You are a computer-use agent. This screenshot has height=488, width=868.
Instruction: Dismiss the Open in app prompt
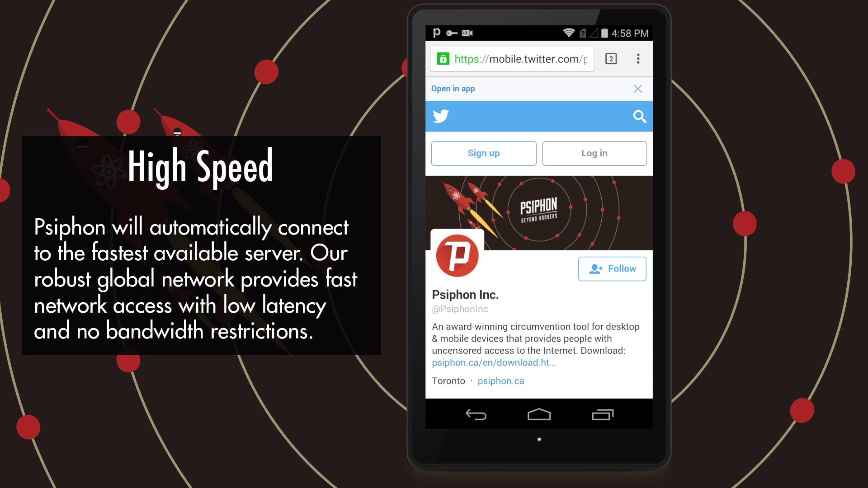638,88
